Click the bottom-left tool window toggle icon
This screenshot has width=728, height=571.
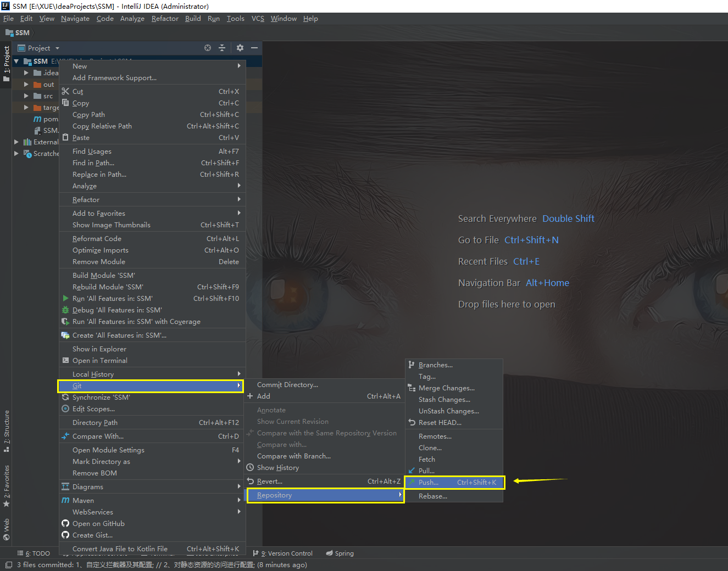pyautogui.click(x=9, y=565)
